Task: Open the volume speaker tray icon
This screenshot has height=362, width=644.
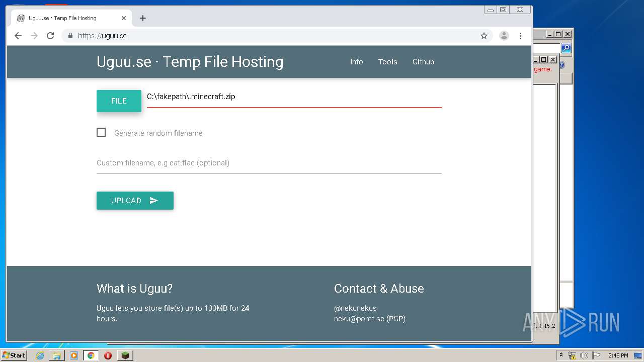Action: [x=584, y=355]
